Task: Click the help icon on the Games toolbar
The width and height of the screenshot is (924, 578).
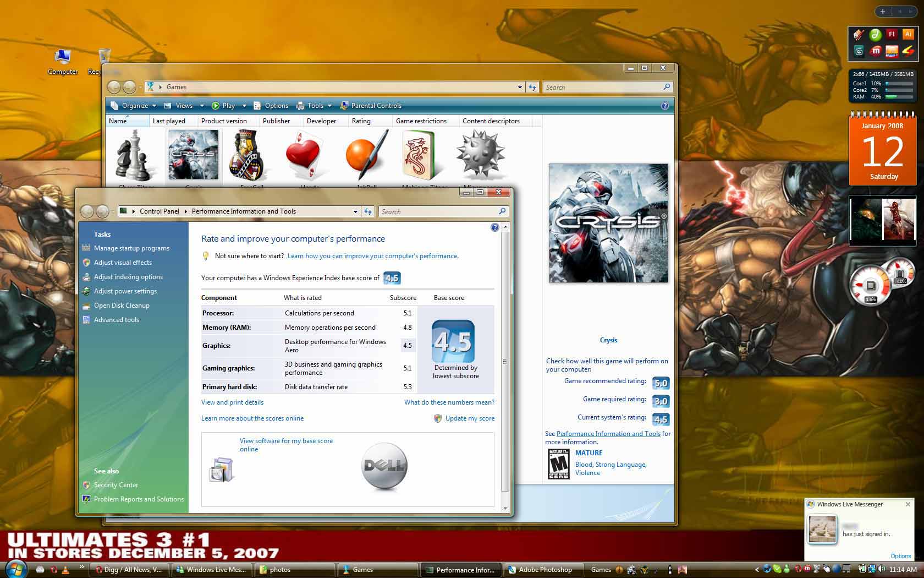Action: (664, 106)
